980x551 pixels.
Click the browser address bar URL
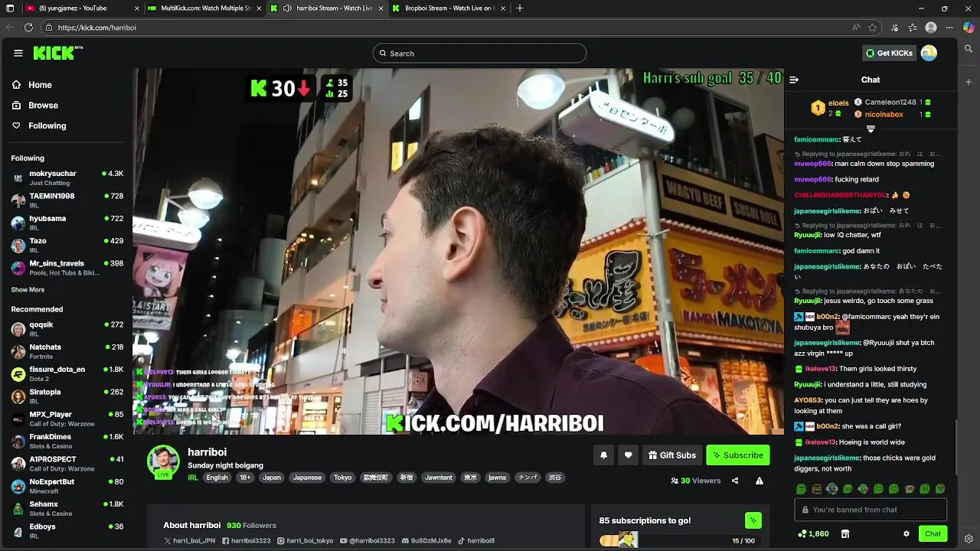coord(97,28)
